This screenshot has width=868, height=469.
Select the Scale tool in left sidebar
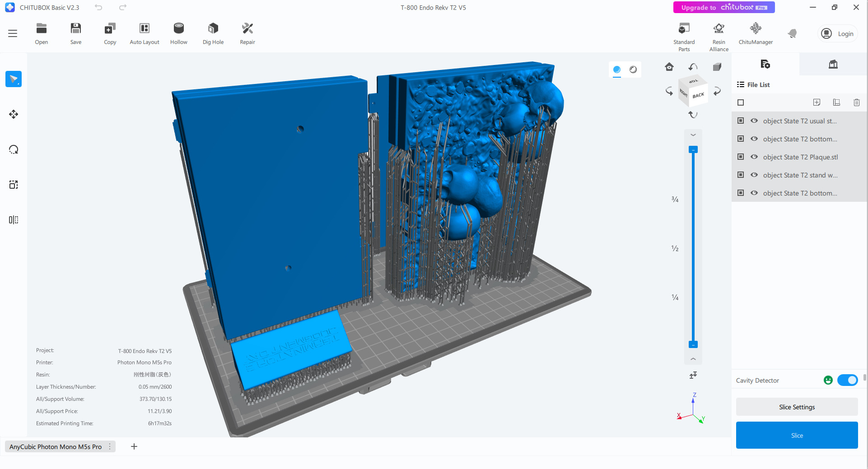click(x=14, y=185)
